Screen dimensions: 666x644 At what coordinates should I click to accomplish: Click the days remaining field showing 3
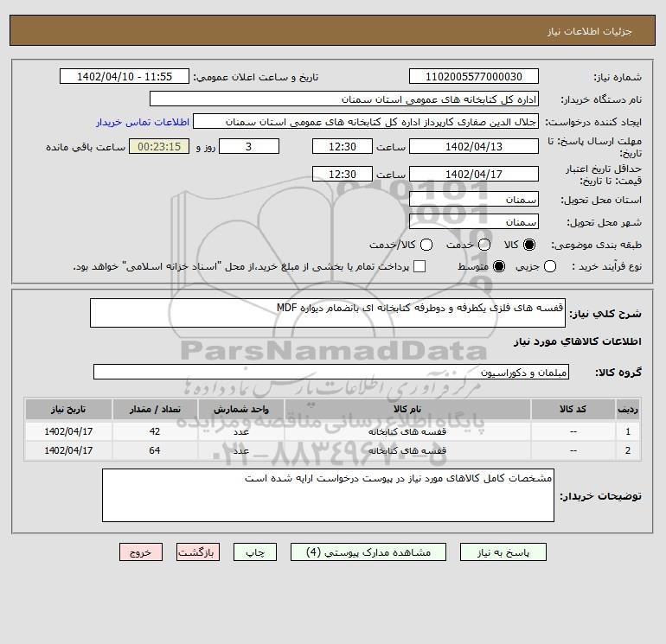249,146
